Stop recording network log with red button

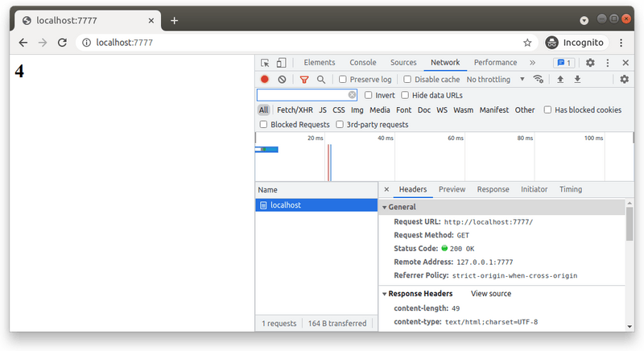click(x=265, y=79)
